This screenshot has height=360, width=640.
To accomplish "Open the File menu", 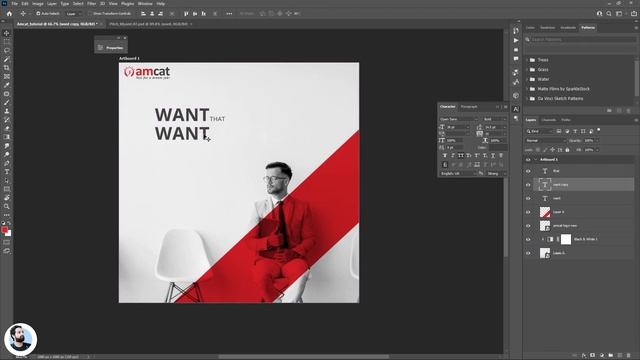I will pos(15,4).
